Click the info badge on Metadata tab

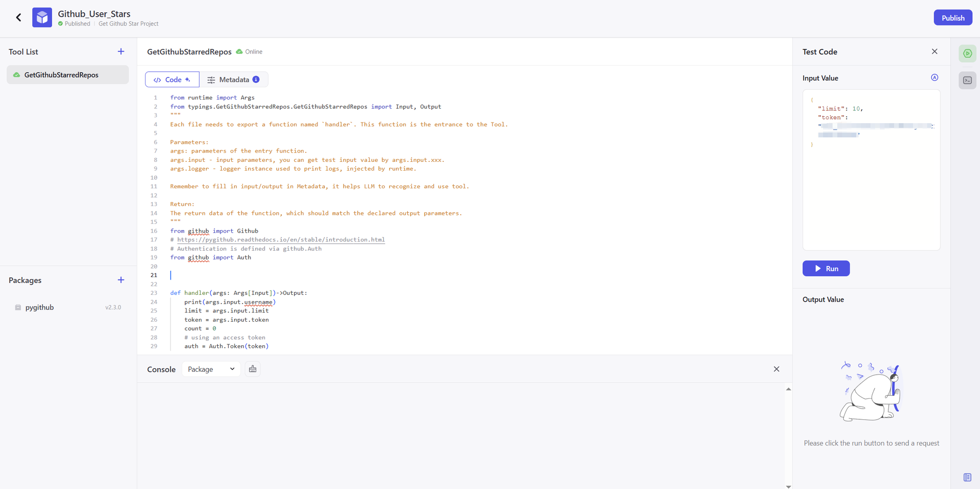click(256, 79)
